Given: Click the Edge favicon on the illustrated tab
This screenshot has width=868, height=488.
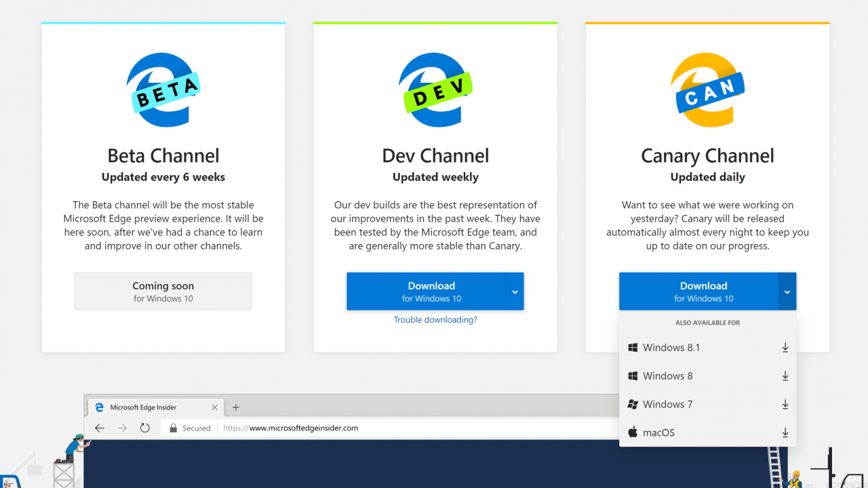Looking at the screenshot, I should (x=99, y=407).
